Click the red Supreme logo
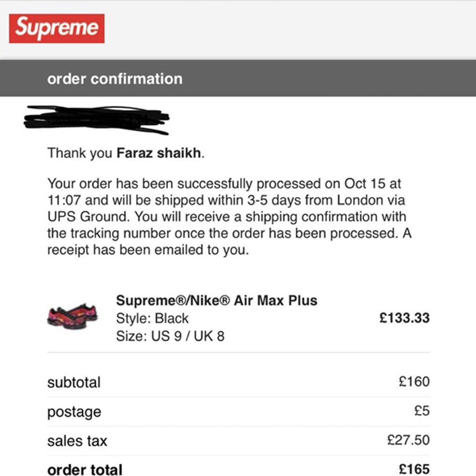 click(57, 28)
